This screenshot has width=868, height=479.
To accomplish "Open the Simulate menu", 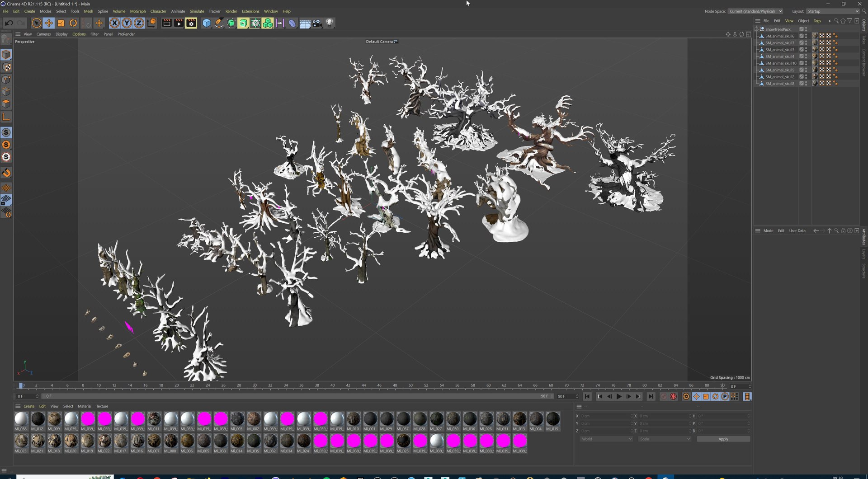I will click(x=197, y=11).
